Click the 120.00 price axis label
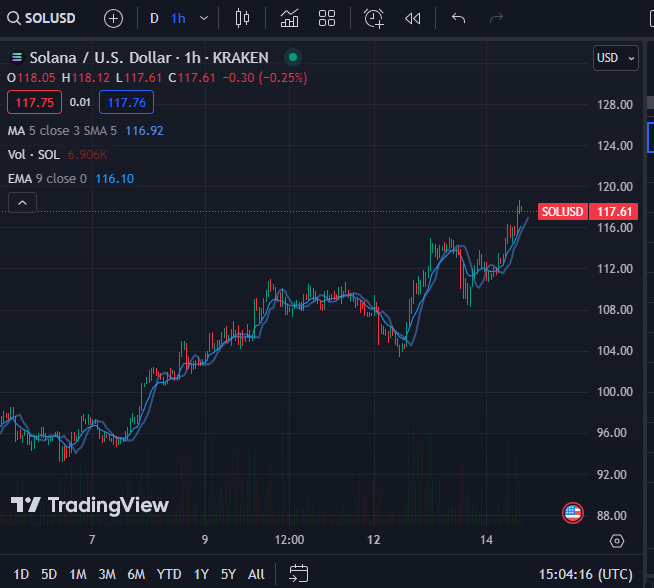 coord(615,186)
